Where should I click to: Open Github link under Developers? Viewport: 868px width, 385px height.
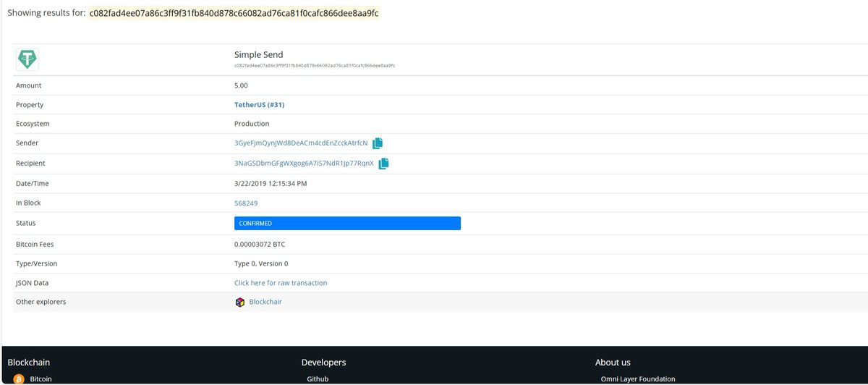318,378
